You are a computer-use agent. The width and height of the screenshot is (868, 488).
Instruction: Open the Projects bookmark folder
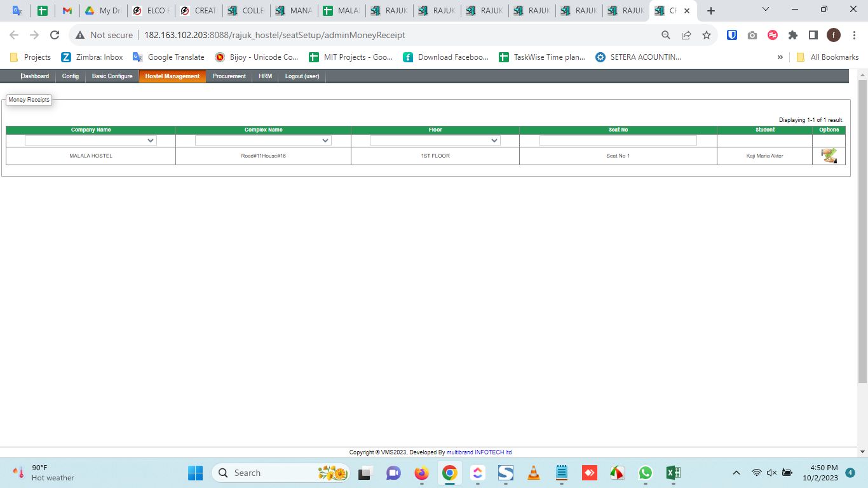[31, 57]
